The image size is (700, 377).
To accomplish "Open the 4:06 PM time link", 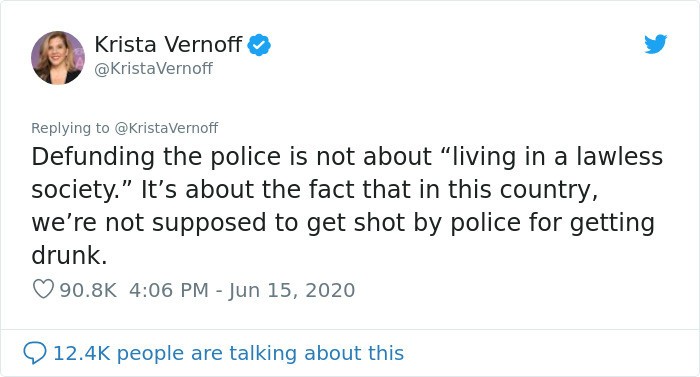I will pyautogui.click(x=169, y=290).
